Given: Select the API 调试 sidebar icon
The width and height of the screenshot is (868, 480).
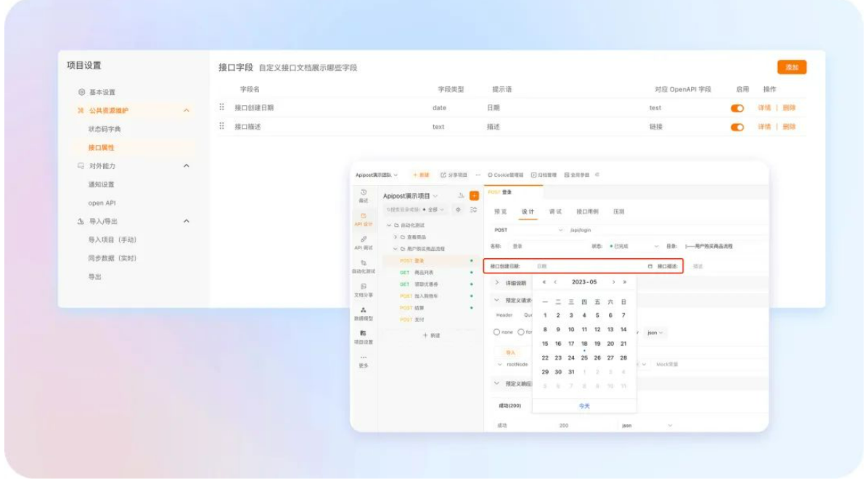Looking at the screenshot, I should (364, 239).
